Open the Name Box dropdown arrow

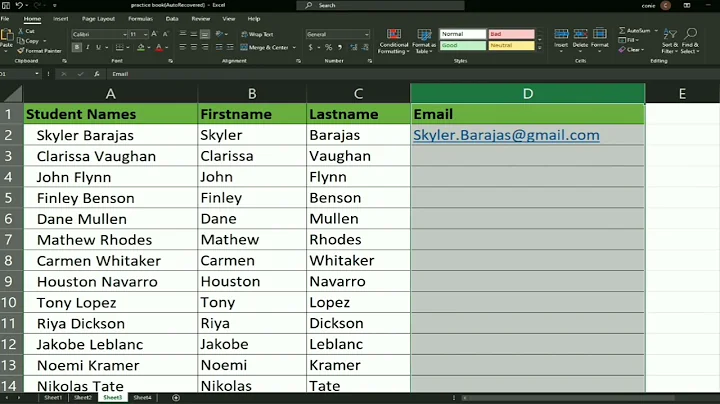coord(37,74)
